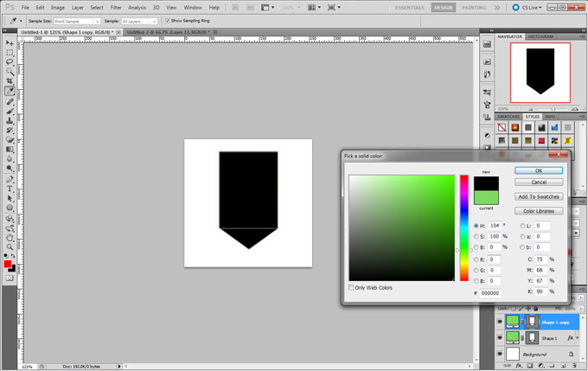Open the Analysis menu
Image resolution: width=588 pixels, height=371 pixels.
point(137,8)
